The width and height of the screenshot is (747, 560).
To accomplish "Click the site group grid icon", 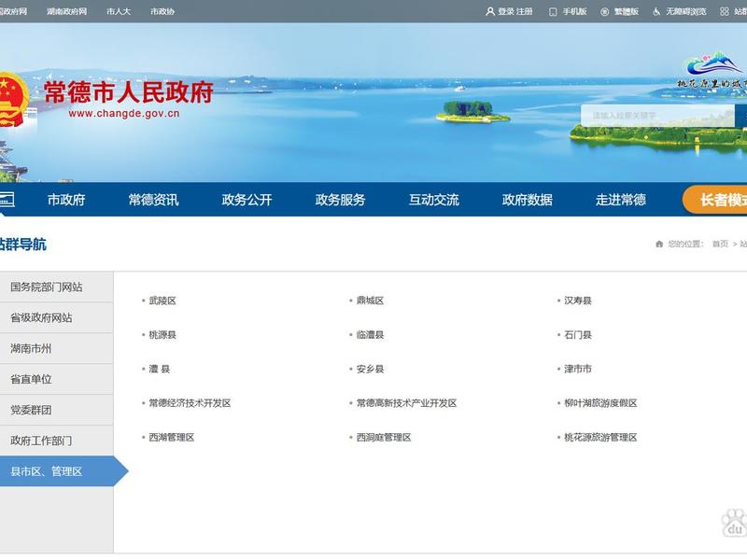I will pos(725,11).
